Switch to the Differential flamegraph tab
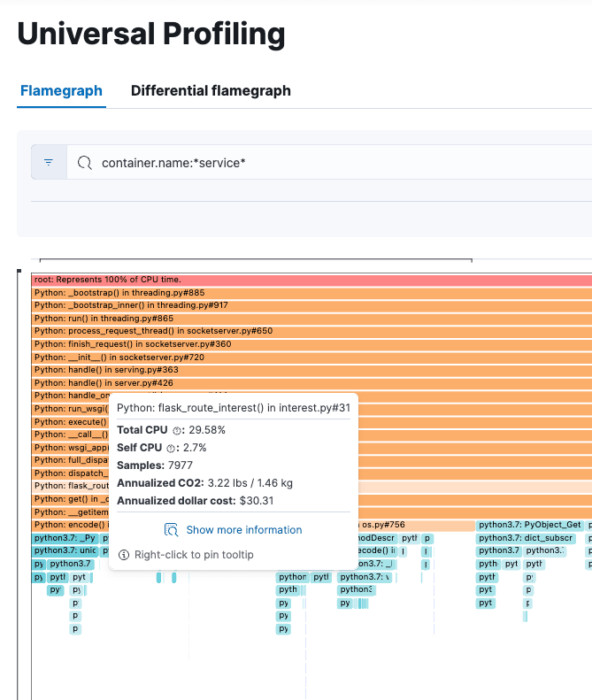 (211, 90)
